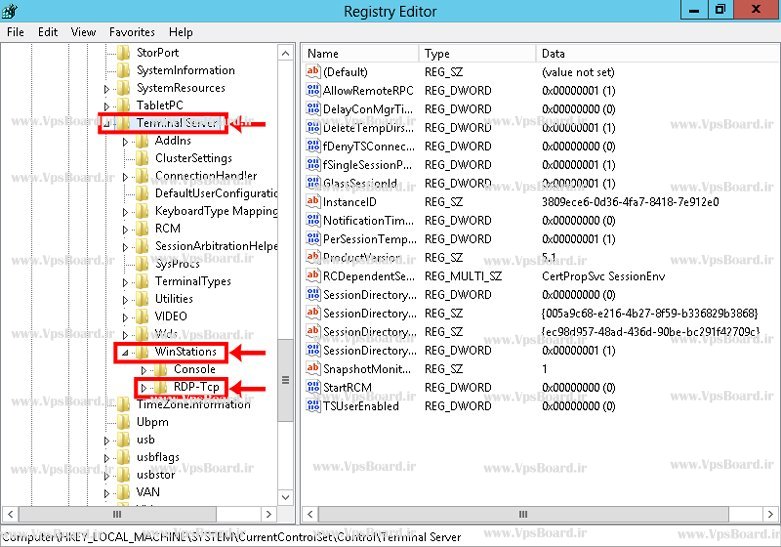Click the InstanceID string value icon

312,202
